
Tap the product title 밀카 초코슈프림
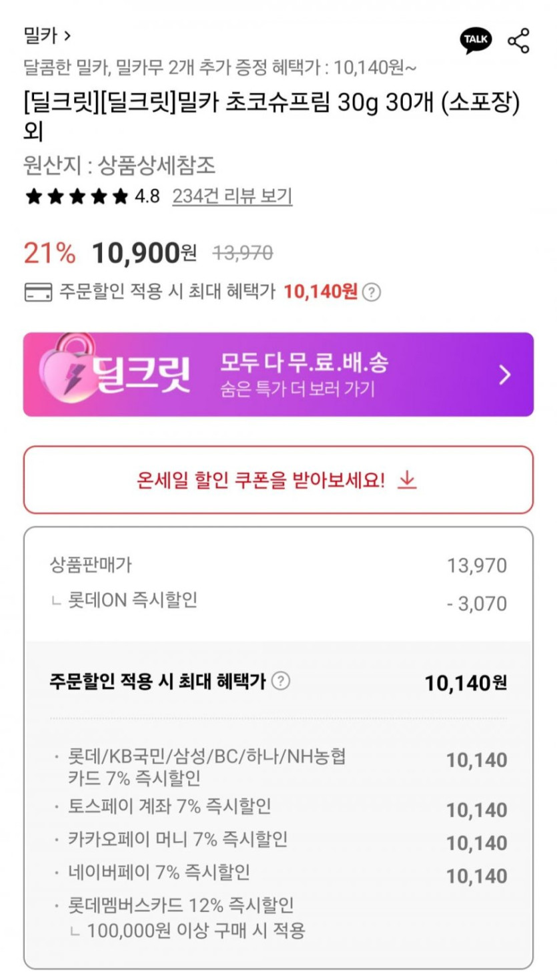(x=271, y=104)
